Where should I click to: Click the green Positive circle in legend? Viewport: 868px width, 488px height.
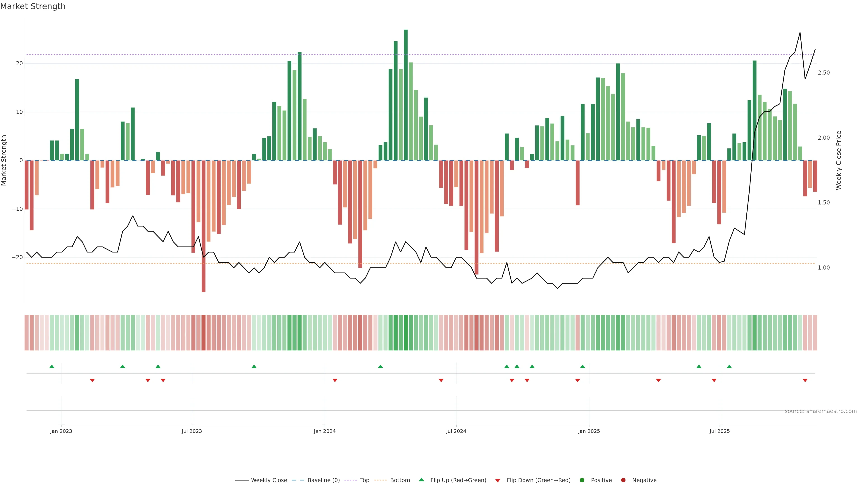click(582, 480)
